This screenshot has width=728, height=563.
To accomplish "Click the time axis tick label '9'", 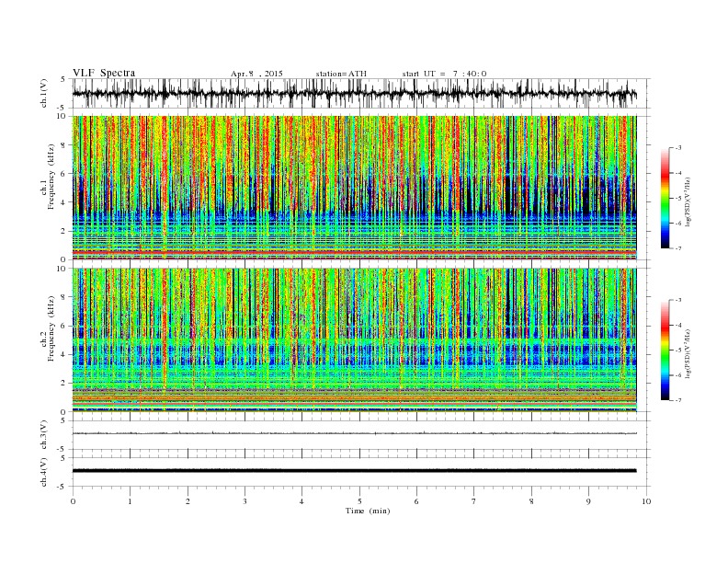I will tap(588, 501).
